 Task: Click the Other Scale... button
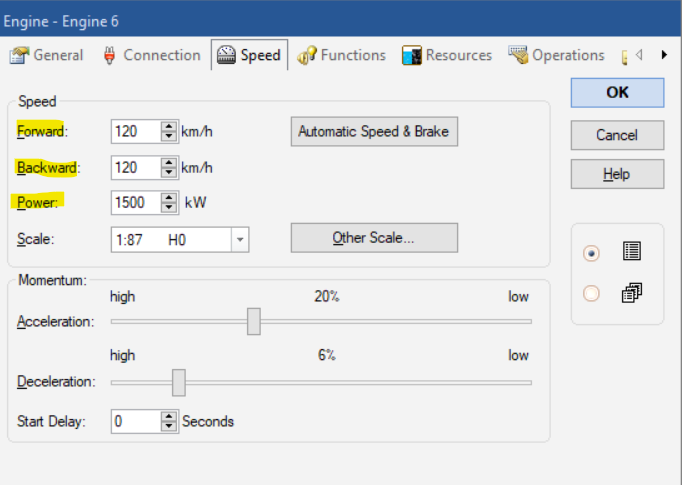pos(374,238)
